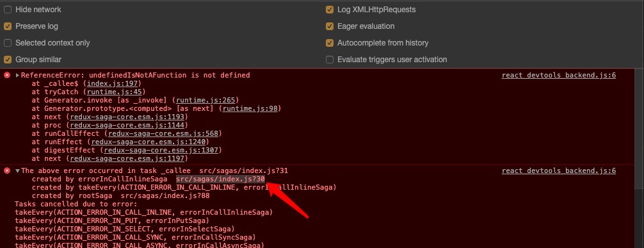The width and height of the screenshot is (644, 248).
Task: Click takeEvery ACTION_ERROR_IN_CALL_SYNC line
Action: pos(135,237)
